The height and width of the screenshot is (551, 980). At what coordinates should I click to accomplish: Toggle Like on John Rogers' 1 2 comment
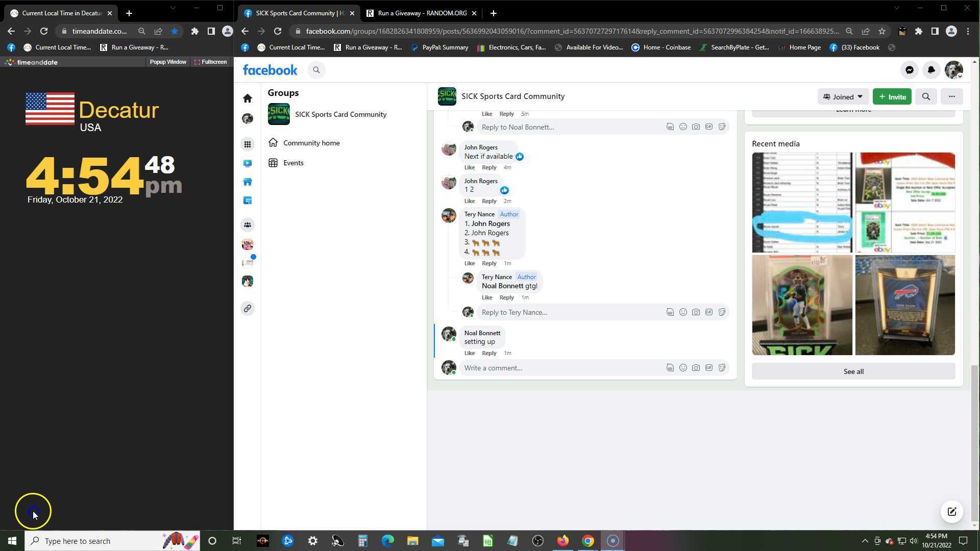(469, 201)
